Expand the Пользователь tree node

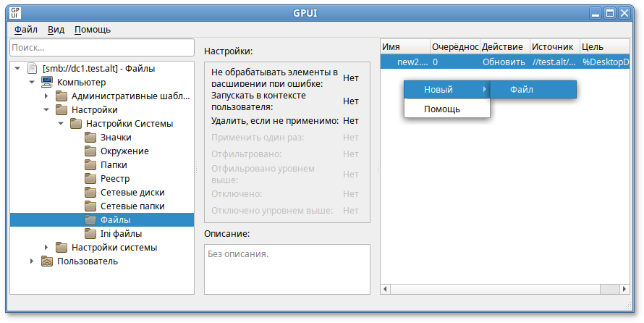[32, 261]
